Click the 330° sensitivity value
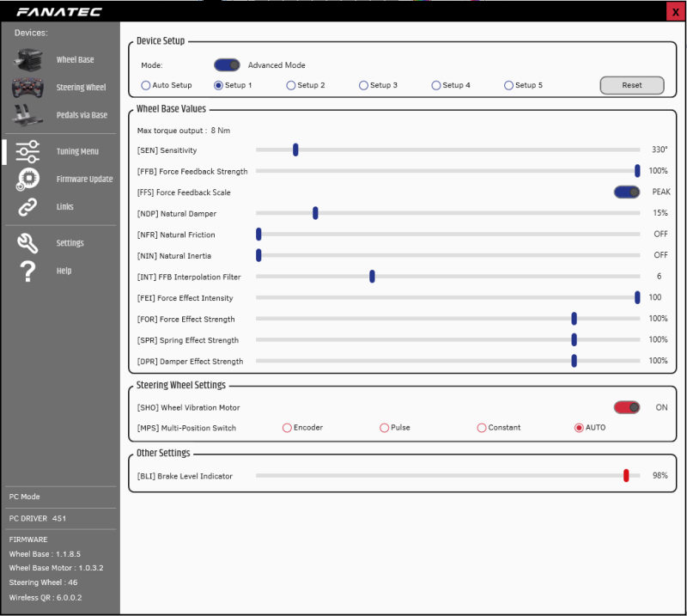The height and width of the screenshot is (616, 687). pyautogui.click(x=660, y=149)
